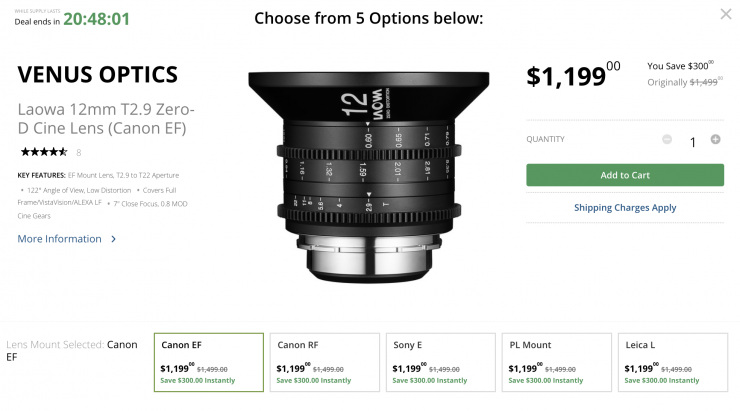Click the star rating icons
This screenshot has height=411, width=740.
point(44,152)
